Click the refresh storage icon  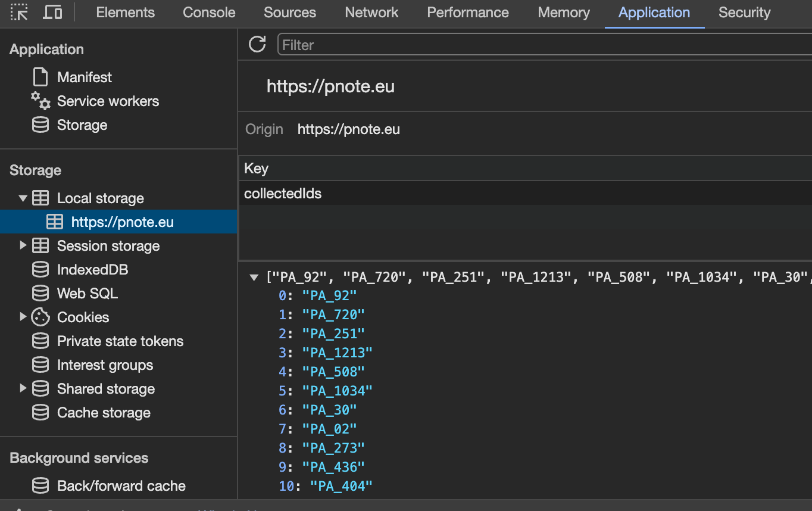pyautogui.click(x=257, y=43)
